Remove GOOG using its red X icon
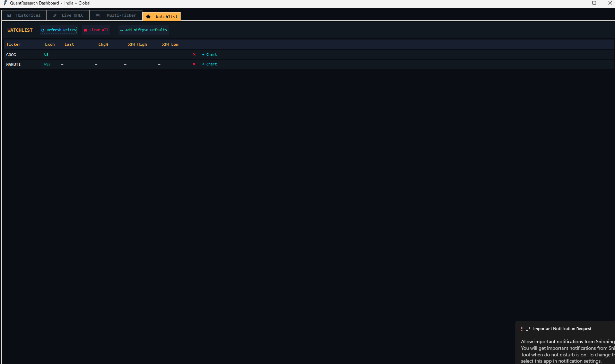The height and width of the screenshot is (364, 615). click(x=194, y=54)
